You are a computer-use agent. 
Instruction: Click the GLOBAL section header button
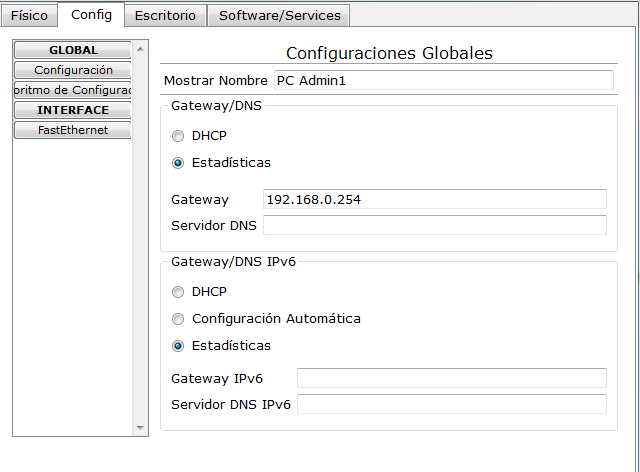click(72, 50)
